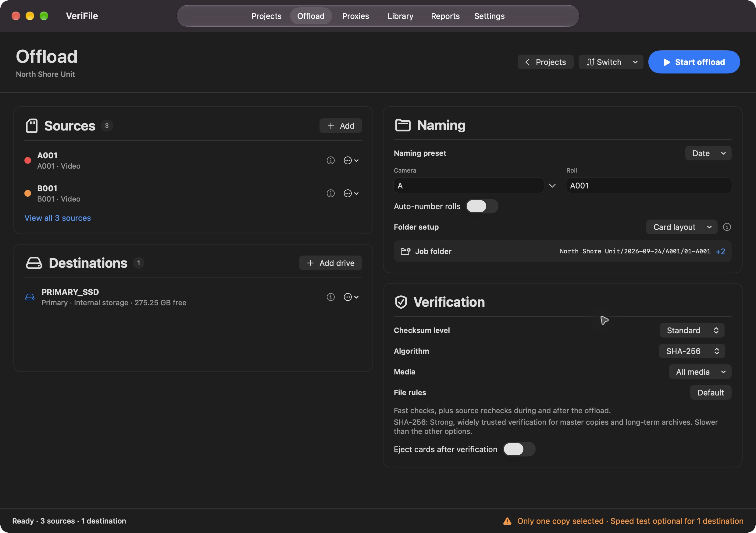Toggle Auto-number rolls switch
Screen dimensions: 756x533
(482, 206)
